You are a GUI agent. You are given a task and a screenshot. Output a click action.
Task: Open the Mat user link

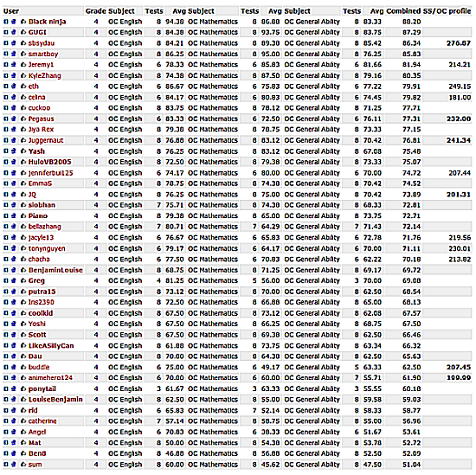[35, 442]
